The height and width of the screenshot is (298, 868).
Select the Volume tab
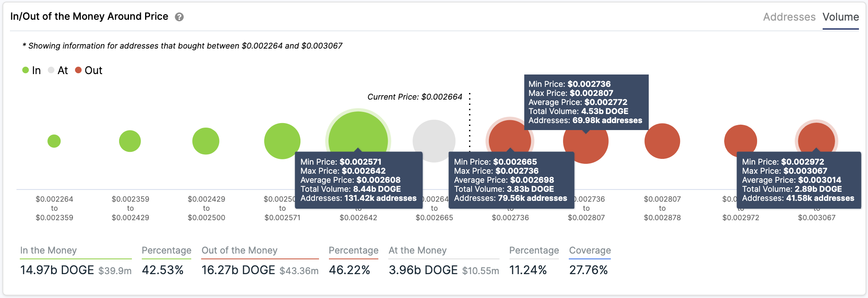pyautogui.click(x=840, y=17)
